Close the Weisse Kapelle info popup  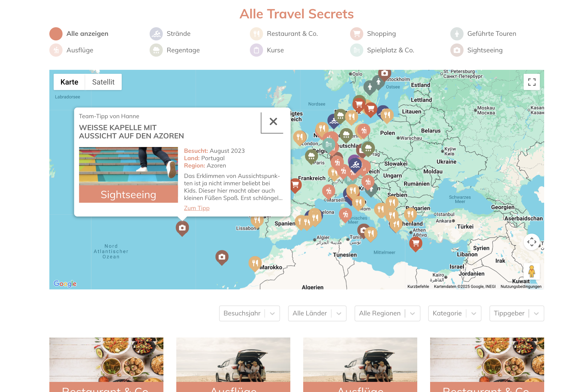pos(273,122)
